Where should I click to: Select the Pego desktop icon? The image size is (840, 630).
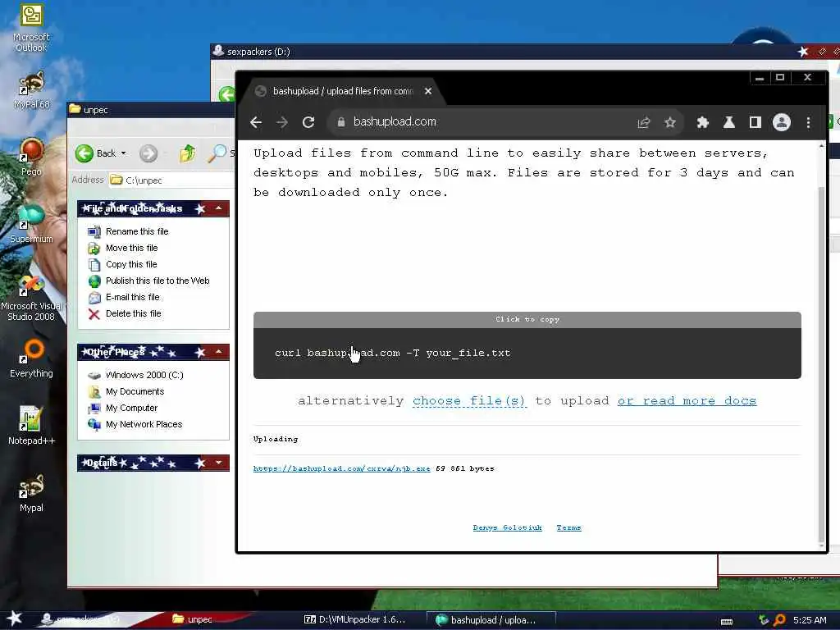click(32, 157)
